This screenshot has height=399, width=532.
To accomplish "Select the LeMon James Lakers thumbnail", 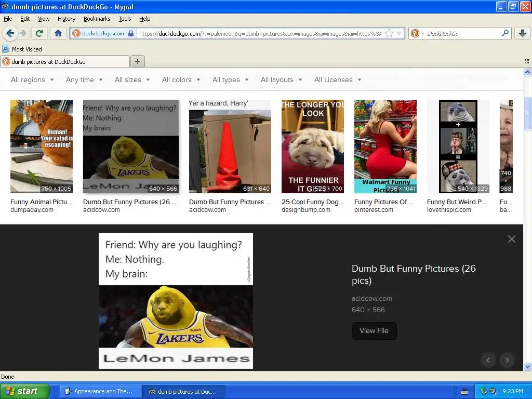I will pos(130,146).
